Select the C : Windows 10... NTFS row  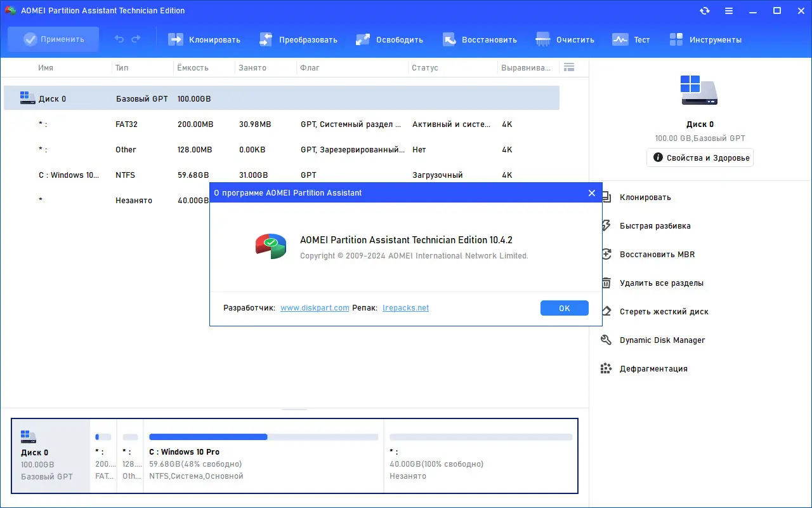(x=282, y=175)
